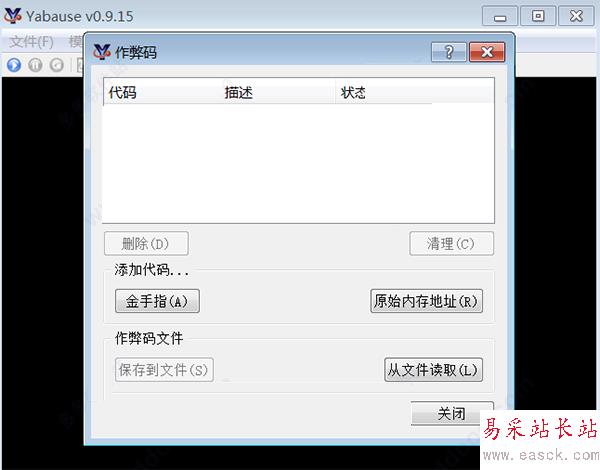Click the 关闭 button
This screenshot has height=470, width=600.
point(452,413)
